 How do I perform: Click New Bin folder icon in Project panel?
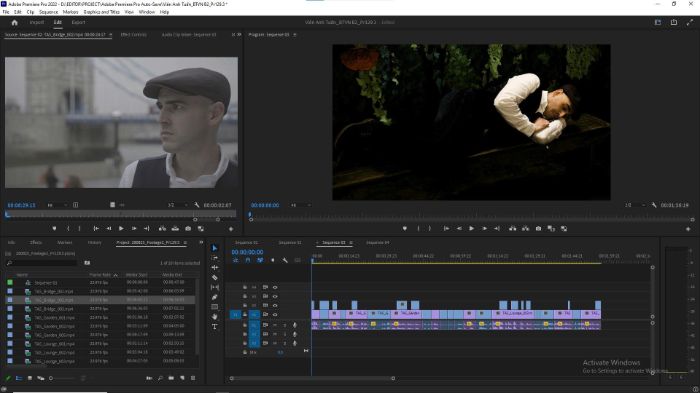point(171,378)
